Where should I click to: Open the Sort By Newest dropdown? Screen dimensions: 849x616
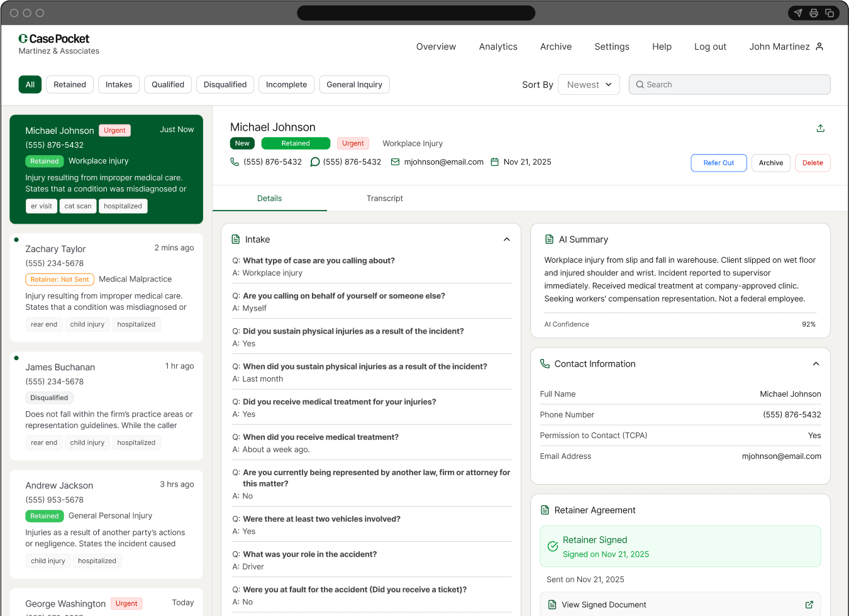click(589, 85)
